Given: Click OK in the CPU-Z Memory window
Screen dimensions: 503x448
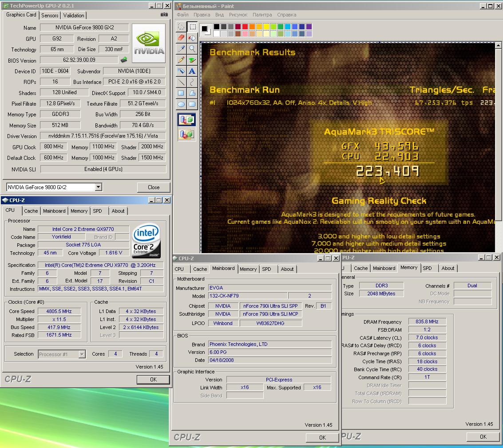Looking at the screenshot, I should coord(483,437).
